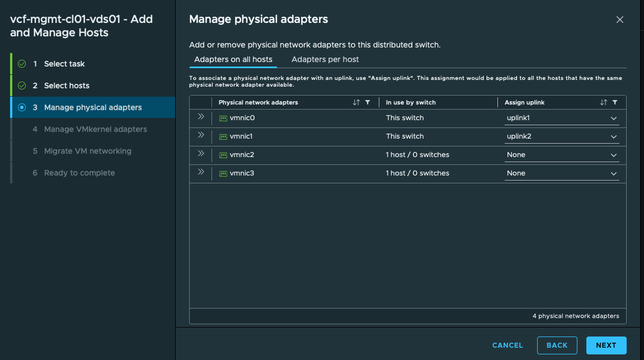Click the vmnic1 network adapter icon
The width and height of the screenshot is (644, 360).
click(223, 137)
